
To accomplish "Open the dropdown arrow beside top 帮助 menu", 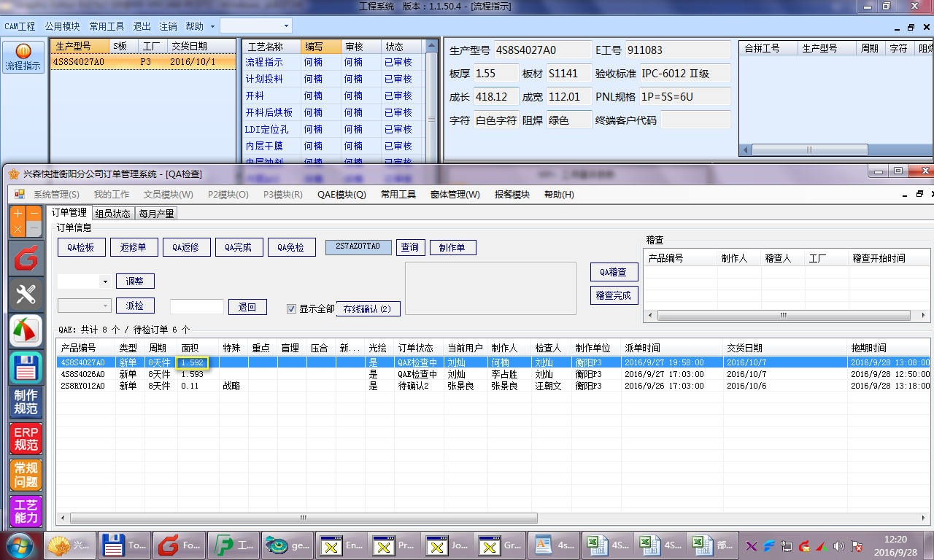I will click(212, 26).
